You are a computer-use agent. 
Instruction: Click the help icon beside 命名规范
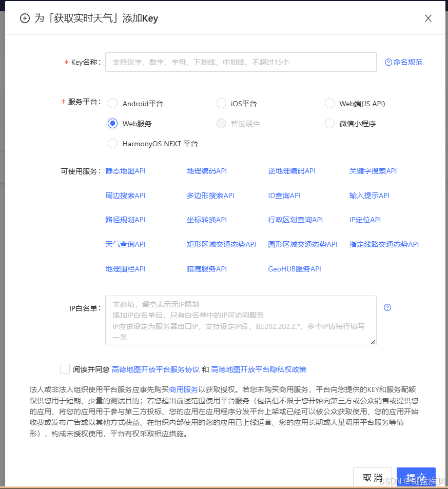click(x=389, y=62)
